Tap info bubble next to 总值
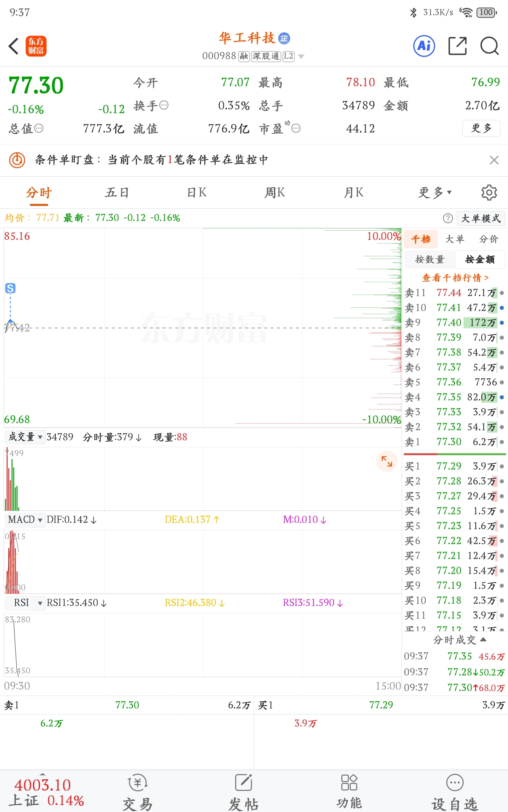This screenshot has height=812, width=508. pos(39,128)
